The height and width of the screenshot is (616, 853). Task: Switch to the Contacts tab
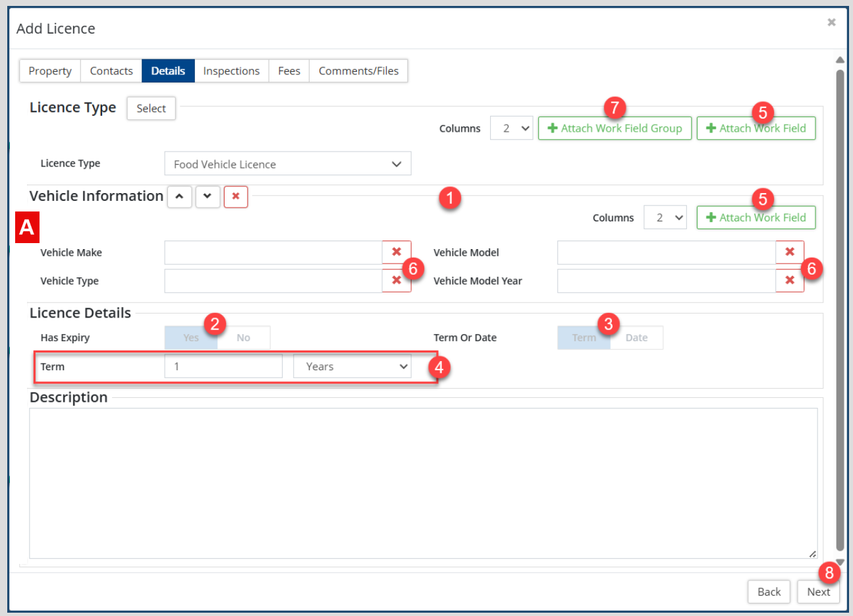point(111,71)
